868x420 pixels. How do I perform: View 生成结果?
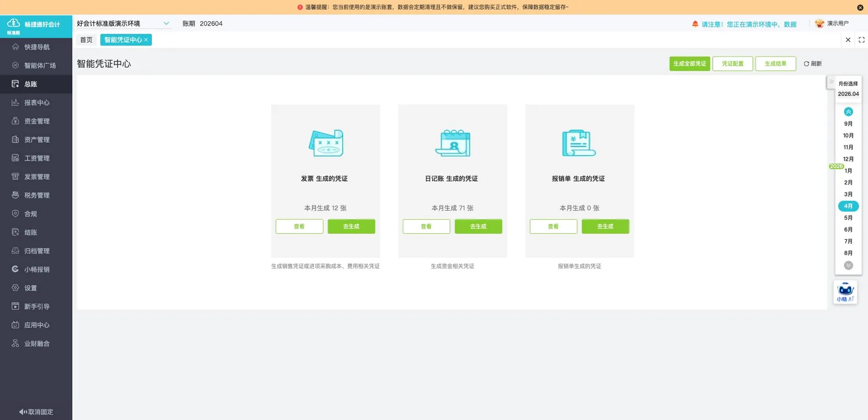click(775, 63)
